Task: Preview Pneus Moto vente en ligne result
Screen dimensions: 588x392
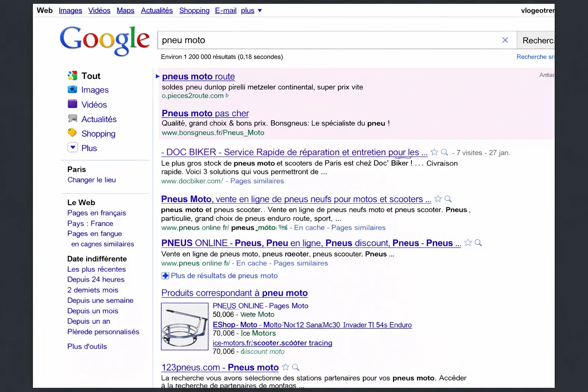Action: tap(448, 199)
